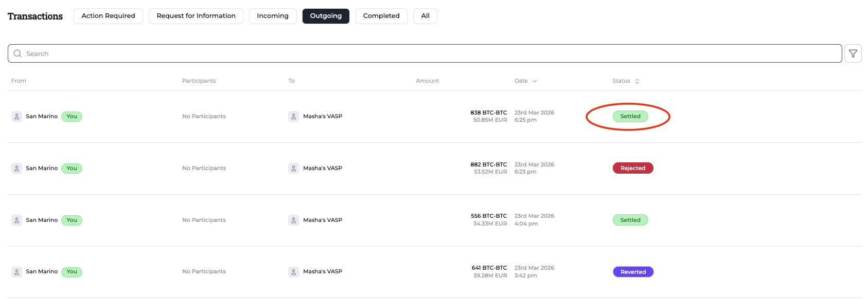
Task: Click the search magnifier icon
Action: click(17, 53)
